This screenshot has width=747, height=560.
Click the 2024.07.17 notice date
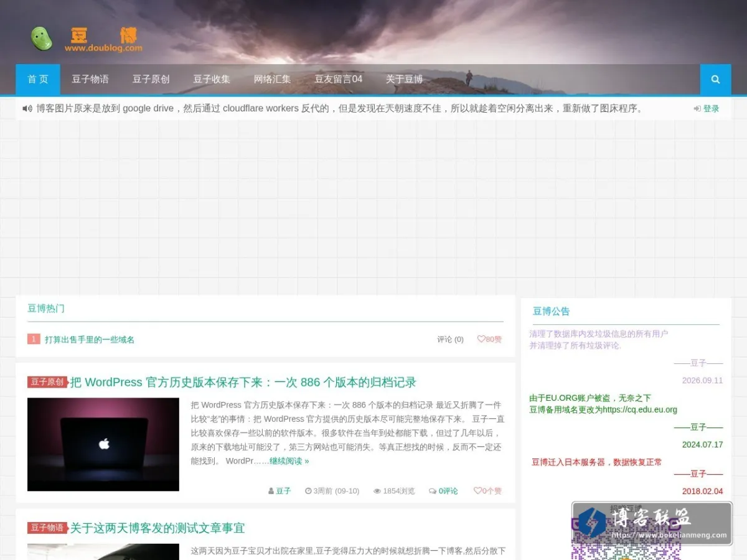point(702,444)
